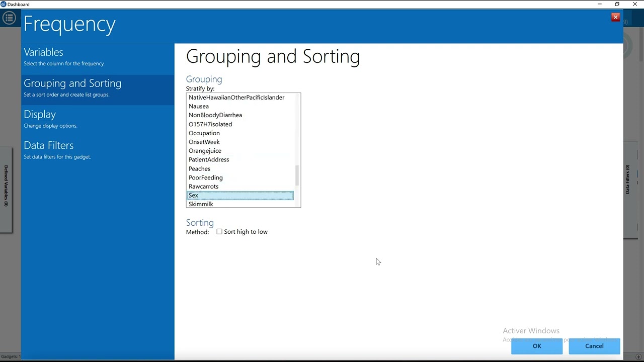Select O157H7isolated in the stratify list
The width and height of the screenshot is (644, 362).
click(240, 124)
